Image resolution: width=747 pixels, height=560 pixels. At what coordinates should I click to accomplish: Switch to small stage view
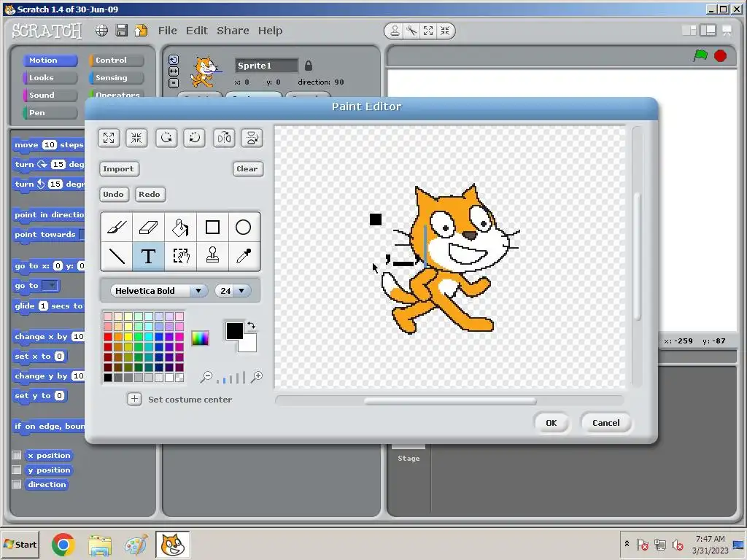click(689, 31)
